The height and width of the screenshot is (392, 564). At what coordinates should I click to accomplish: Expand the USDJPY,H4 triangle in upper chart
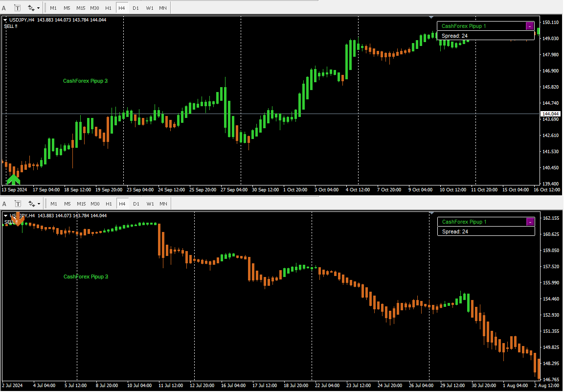tap(5, 20)
